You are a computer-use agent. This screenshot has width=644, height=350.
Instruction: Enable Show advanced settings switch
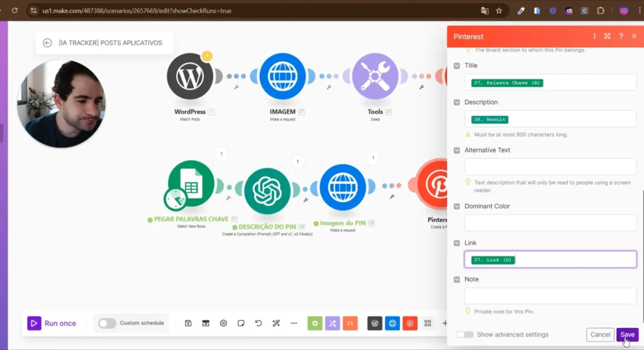465,335
